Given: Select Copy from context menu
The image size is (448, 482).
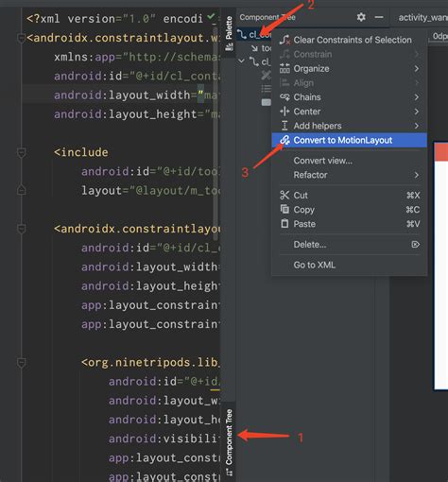Looking at the screenshot, I should click(x=349, y=210).
